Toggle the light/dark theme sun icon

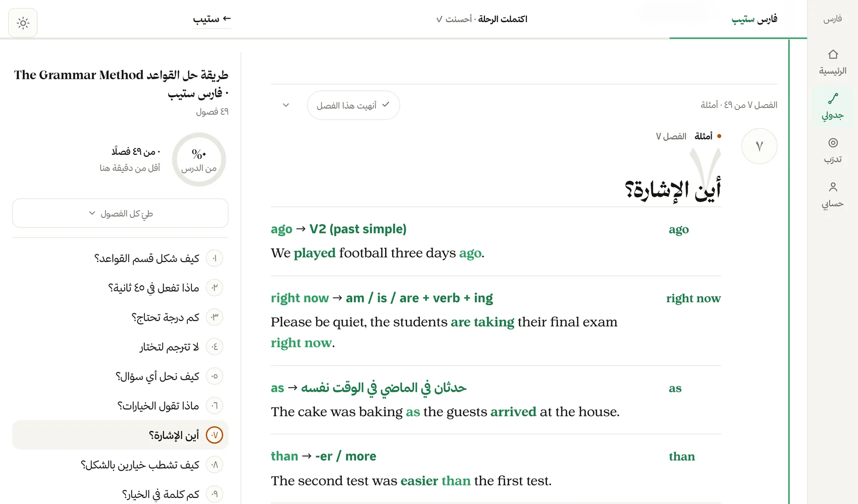[23, 23]
